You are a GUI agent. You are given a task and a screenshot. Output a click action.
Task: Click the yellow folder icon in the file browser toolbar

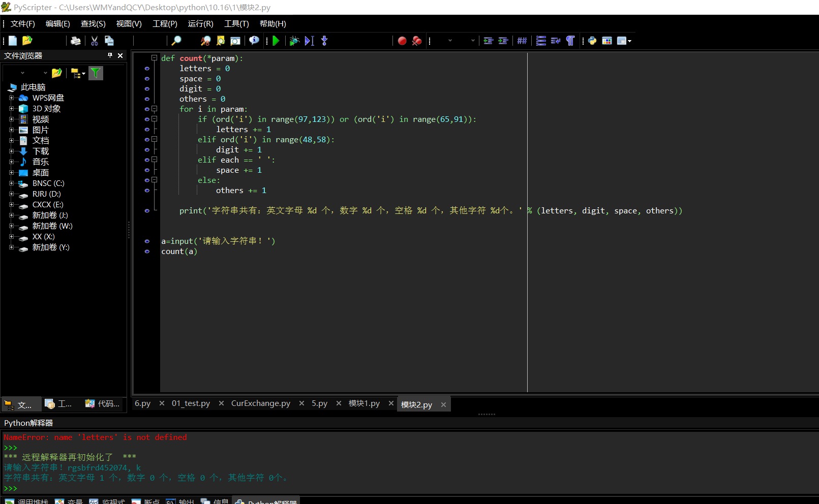pos(57,73)
